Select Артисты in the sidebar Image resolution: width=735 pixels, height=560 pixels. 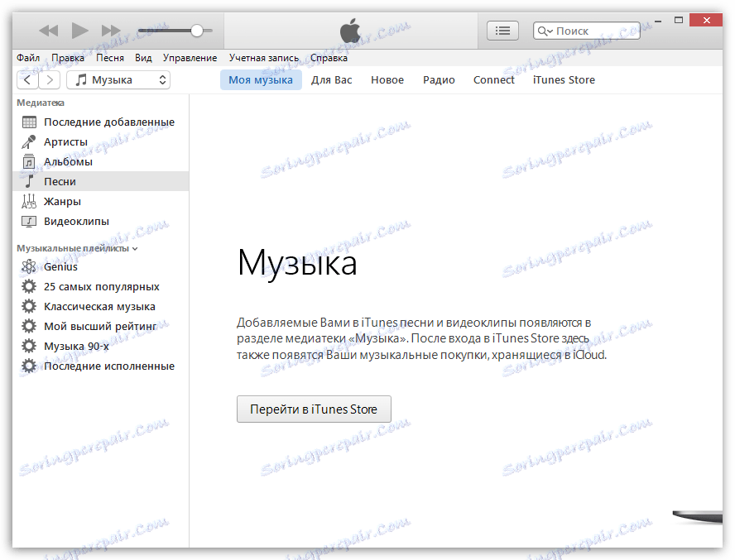pyautogui.click(x=101, y=141)
